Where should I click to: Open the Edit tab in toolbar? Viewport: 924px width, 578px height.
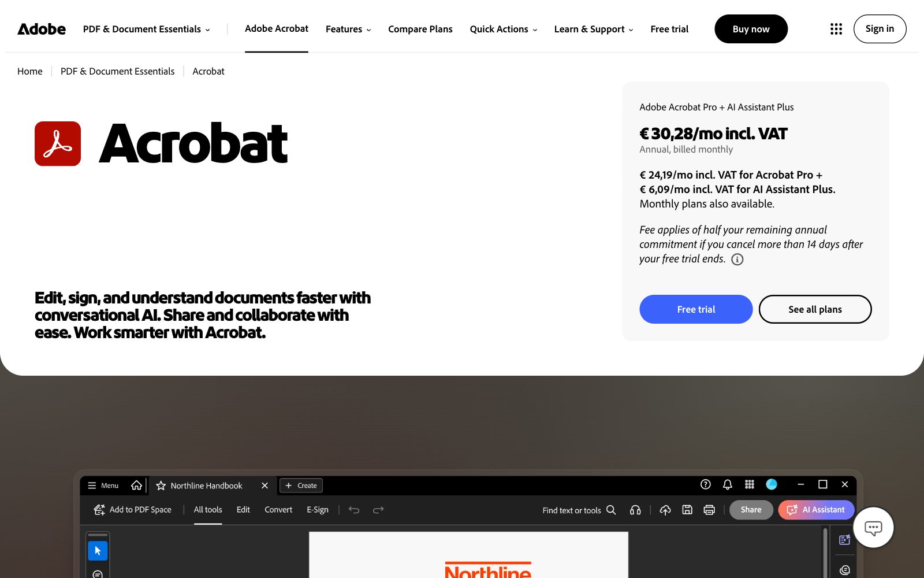243,510
